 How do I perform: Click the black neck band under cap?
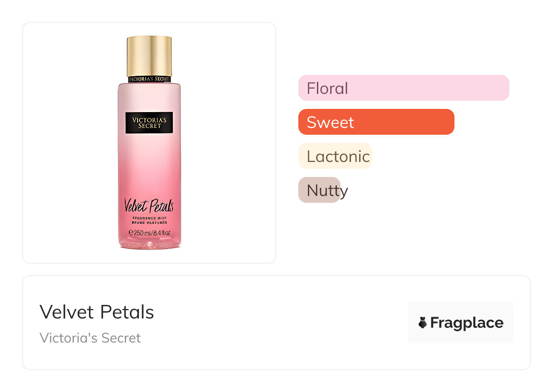click(x=149, y=79)
